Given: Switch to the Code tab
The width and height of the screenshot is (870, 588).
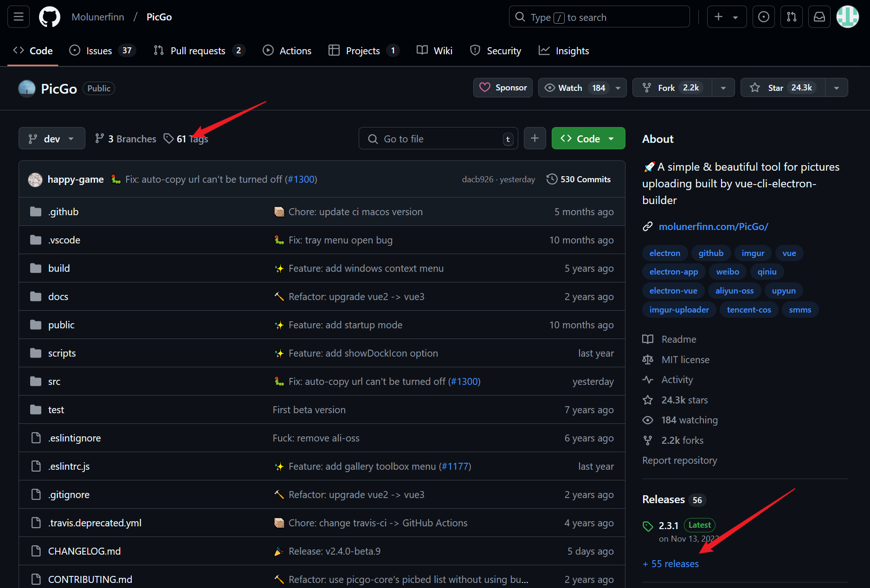Looking at the screenshot, I should point(33,51).
